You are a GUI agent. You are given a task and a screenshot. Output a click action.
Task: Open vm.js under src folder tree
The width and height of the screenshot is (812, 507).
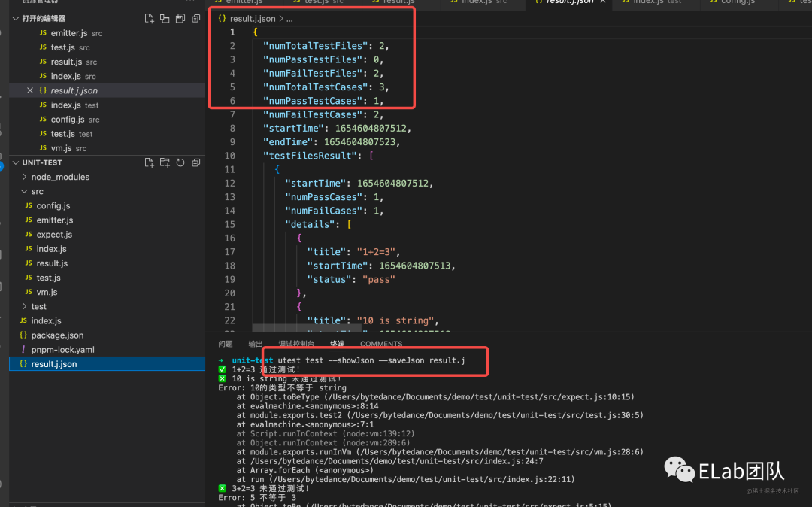(x=108, y=292)
